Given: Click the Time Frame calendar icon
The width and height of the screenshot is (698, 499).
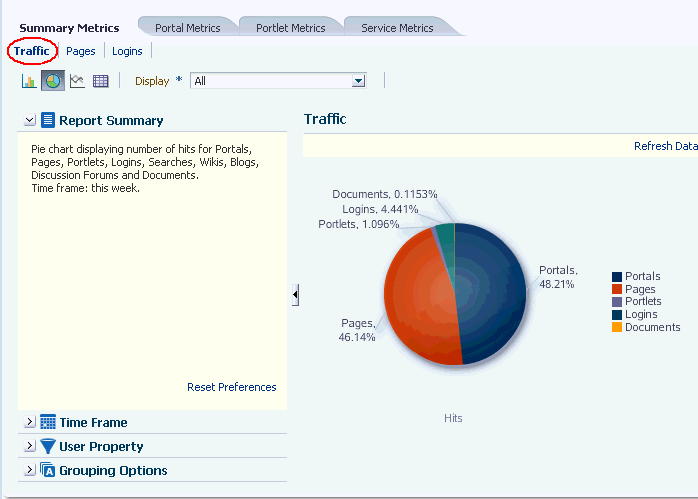Looking at the screenshot, I should (x=48, y=422).
